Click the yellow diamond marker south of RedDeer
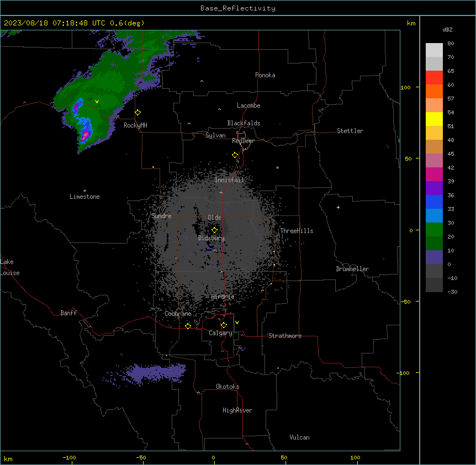This screenshot has height=465, width=476. tap(235, 155)
